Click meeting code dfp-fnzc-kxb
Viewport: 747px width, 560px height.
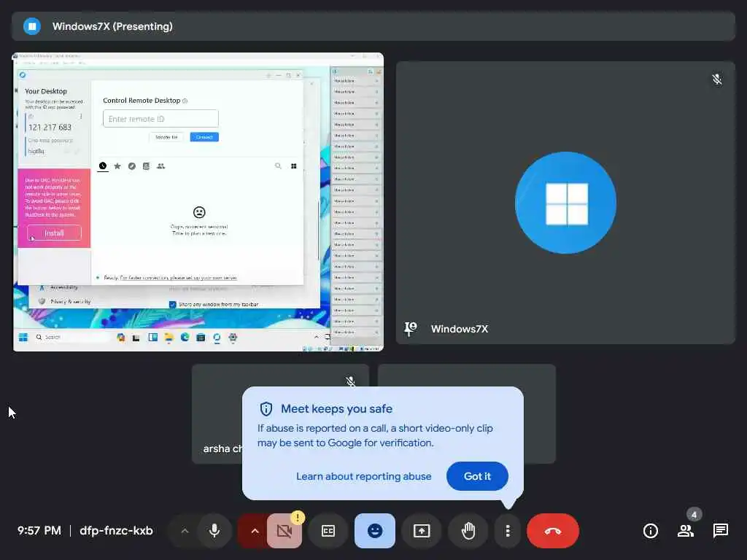(116, 531)
